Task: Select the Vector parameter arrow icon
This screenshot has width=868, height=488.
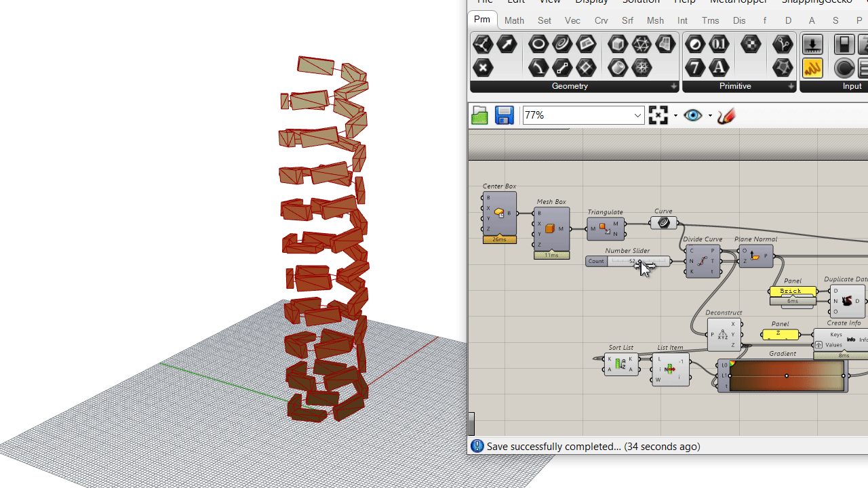Action: [x=507, y=44]
